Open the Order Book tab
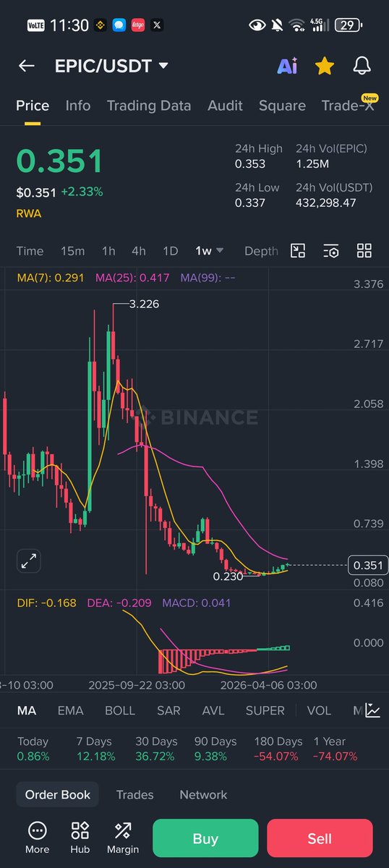 click(x=58, y=794)
